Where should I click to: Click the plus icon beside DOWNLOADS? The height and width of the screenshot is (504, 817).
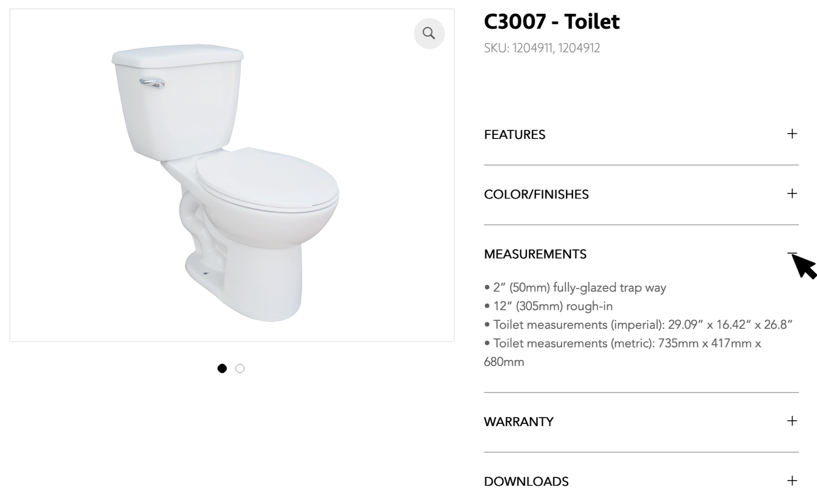pos(792,481)
